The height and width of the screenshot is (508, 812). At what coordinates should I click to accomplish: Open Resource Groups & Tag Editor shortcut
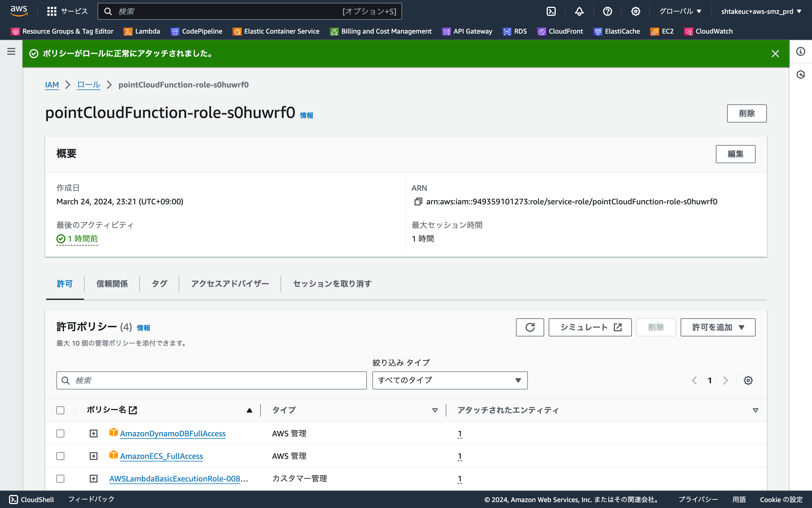tap(62, 31)
